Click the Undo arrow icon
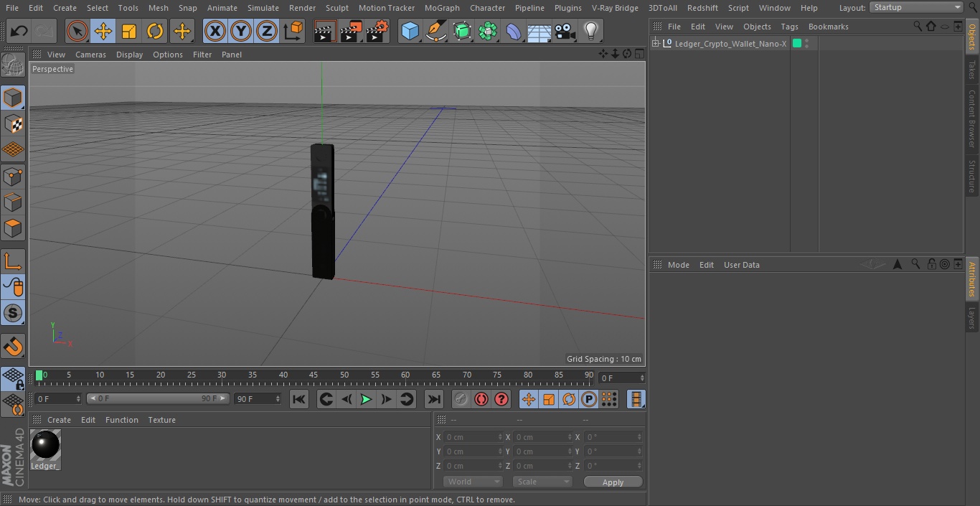The height and width of the screenshot is (506, 980). pyautogui.click(x=19, y=31)
